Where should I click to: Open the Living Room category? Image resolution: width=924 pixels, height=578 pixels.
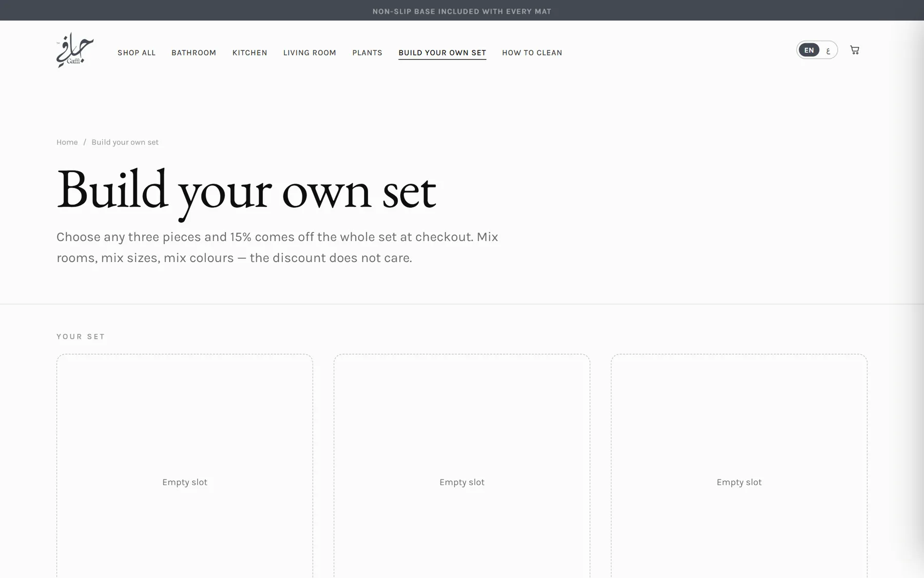310,52
